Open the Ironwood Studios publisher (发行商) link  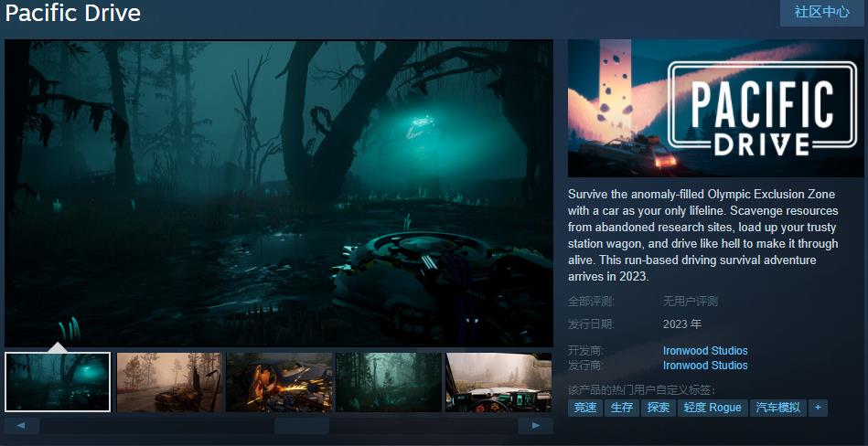[705, 366]
